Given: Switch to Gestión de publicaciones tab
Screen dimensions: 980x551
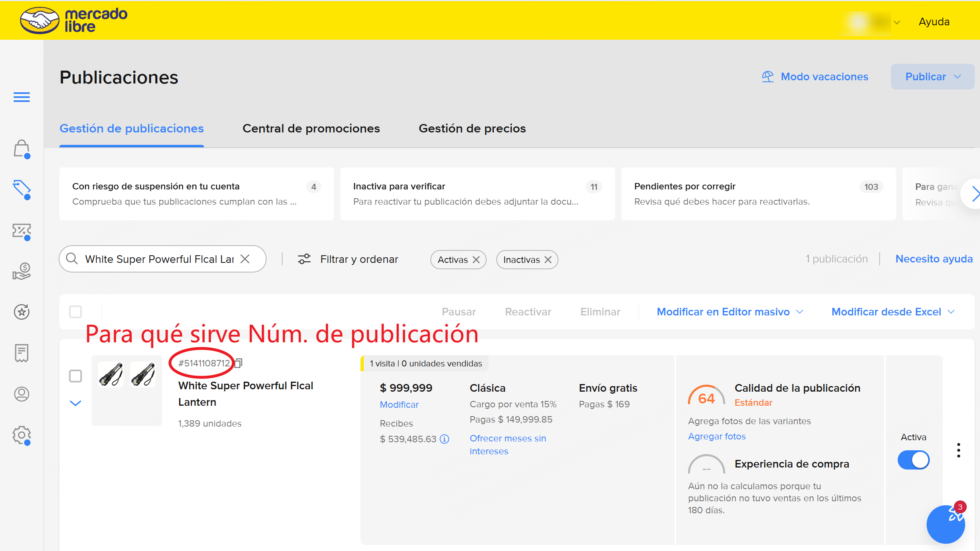Looking at the screenshot, I should click(x=132, y=128).
